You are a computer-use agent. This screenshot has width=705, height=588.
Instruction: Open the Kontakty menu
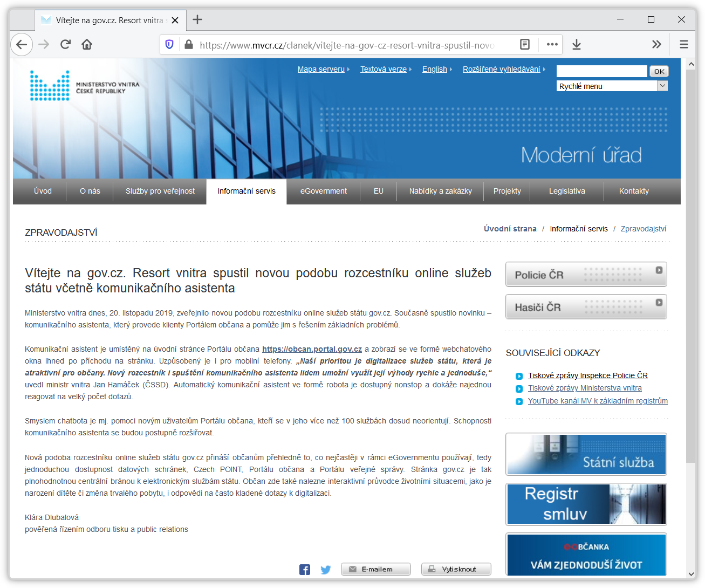(634, 191)
